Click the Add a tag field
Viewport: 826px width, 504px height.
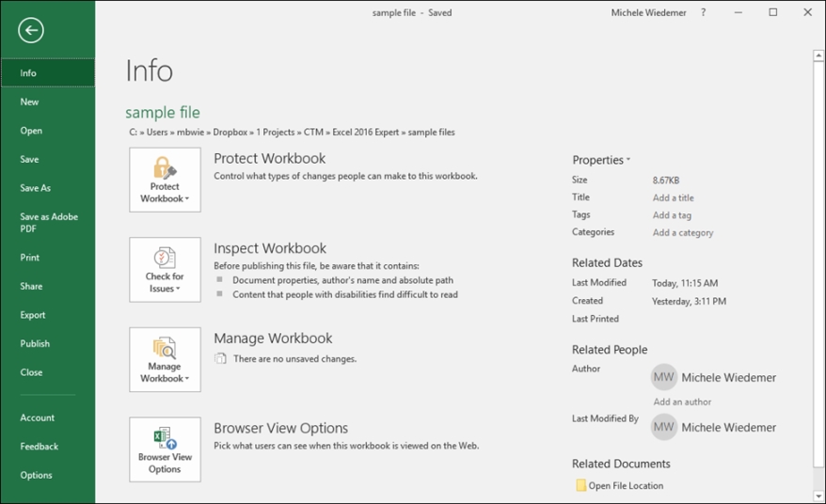pos(672,215)
